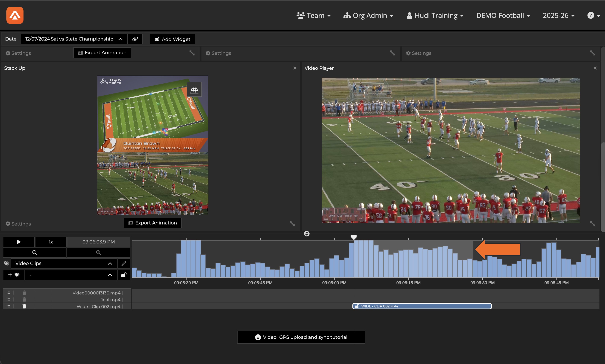Image resolution: width=605 pixels, height=364 pixels.
Task: Delete the Wide - Clip 002.mp4 row
Action: [24, 306]
